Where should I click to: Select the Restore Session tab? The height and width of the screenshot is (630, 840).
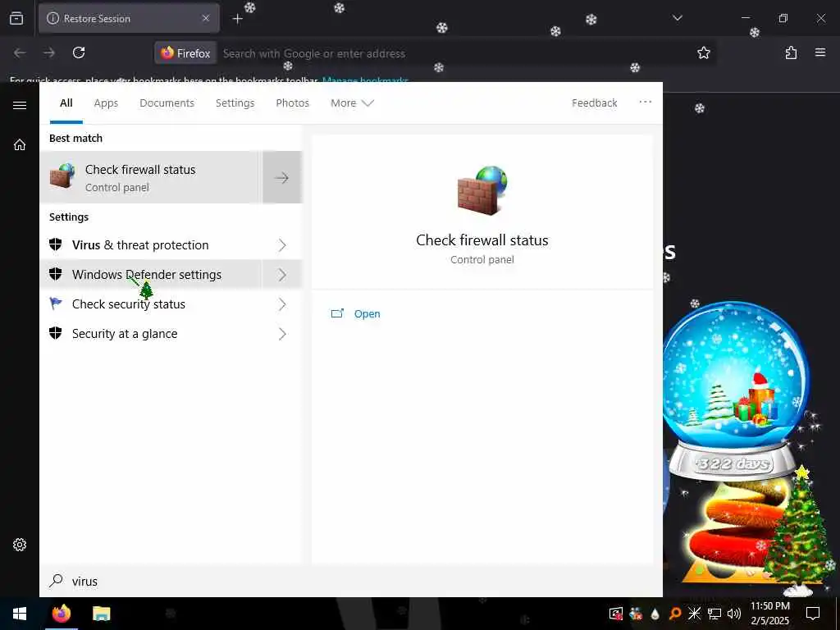pyautogui.click(x=129, y=18)
